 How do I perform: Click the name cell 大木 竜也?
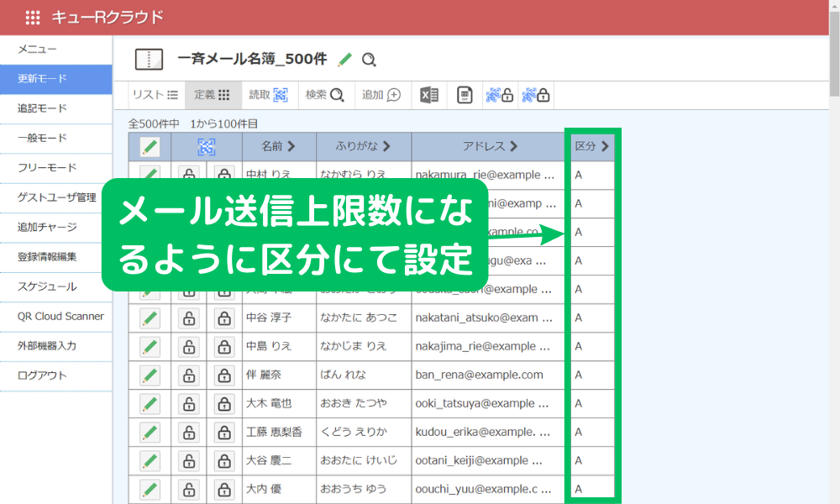(x=279, y=403)
